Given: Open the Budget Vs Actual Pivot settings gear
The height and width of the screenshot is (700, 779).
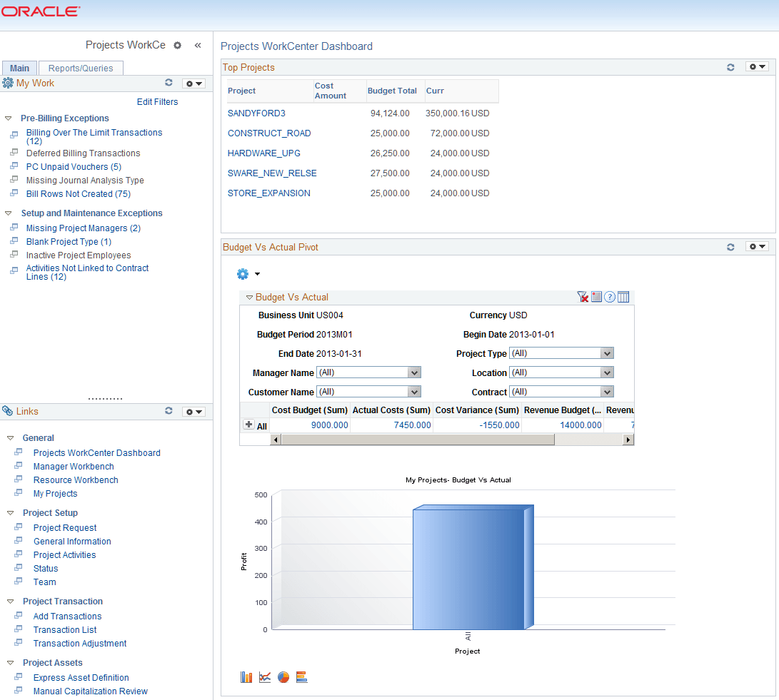Looking at the screenshot, I should point(756,246).
